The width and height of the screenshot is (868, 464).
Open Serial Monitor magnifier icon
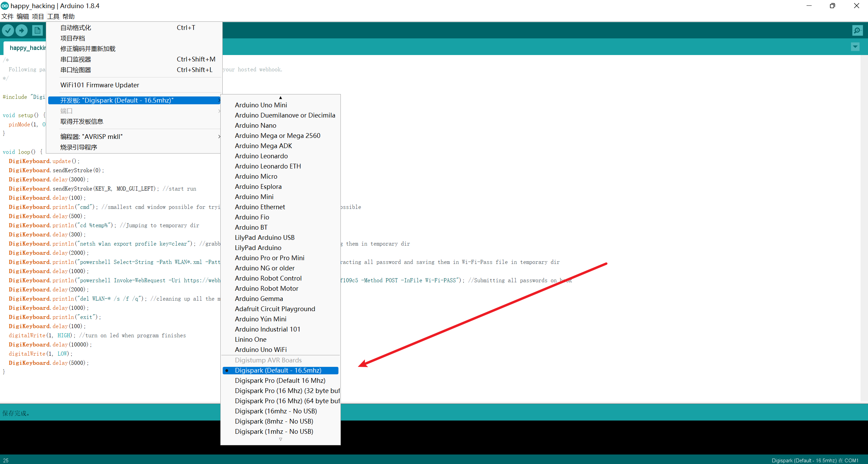tap(857, 31)
